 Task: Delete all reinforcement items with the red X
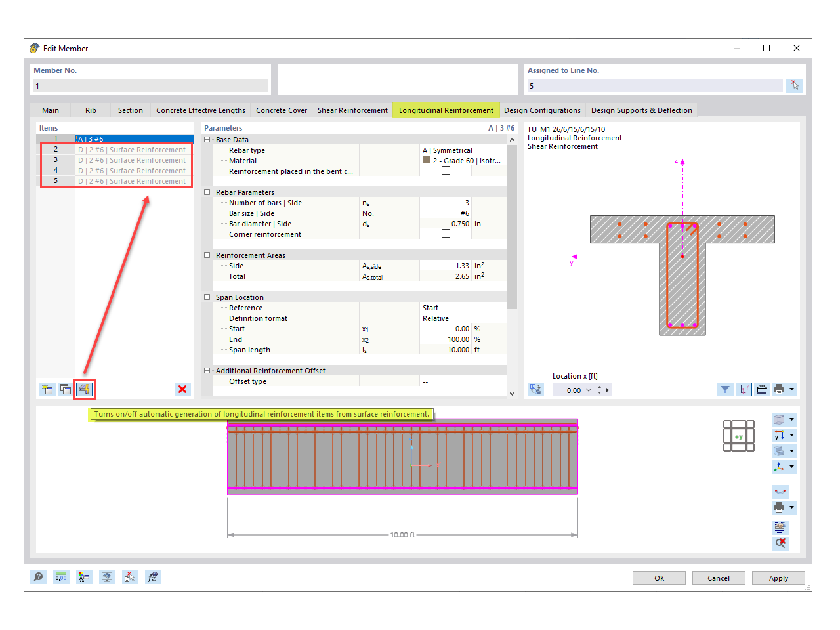pyautogui.click(x=182, y=389)
